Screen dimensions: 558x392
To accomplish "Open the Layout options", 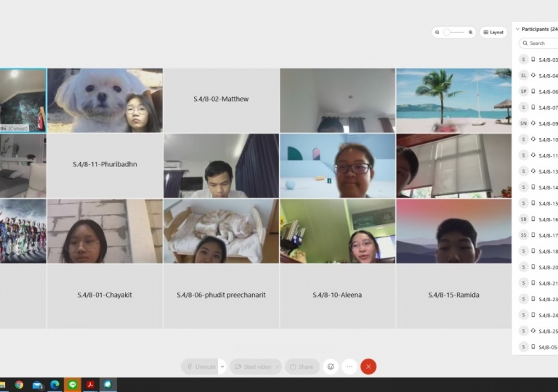I will (x=493, y=33).
